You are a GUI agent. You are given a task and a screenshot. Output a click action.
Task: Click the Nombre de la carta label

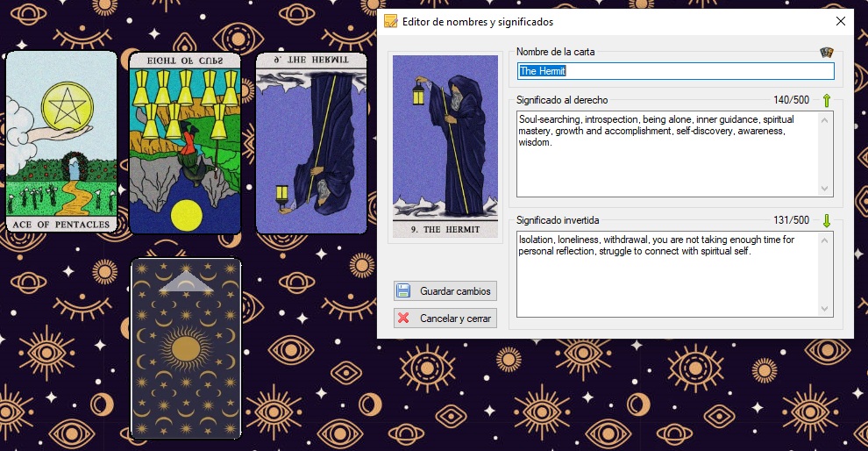tap(555, 52)
